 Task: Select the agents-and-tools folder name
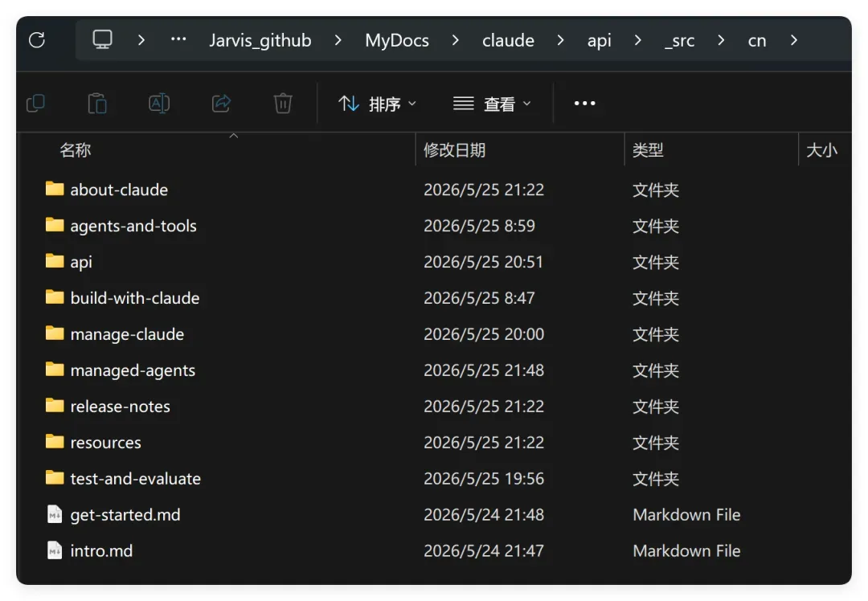(133, 226)
